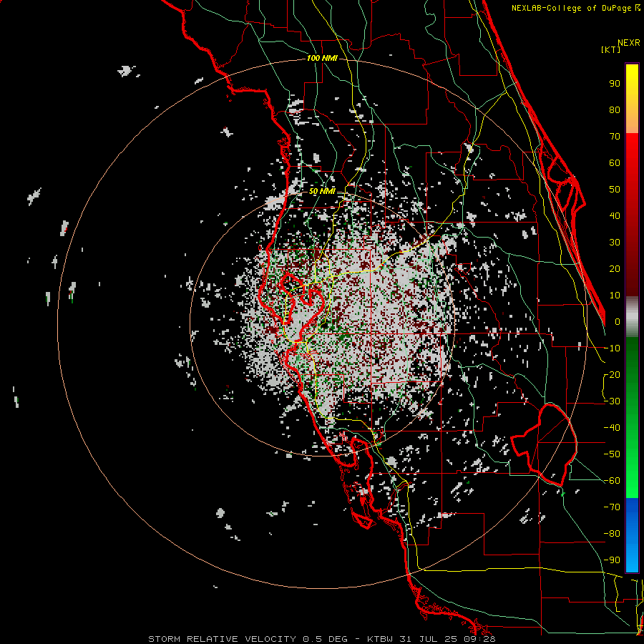
Task: Click the -30 knot scale value
Action: [x=612, y=401]
